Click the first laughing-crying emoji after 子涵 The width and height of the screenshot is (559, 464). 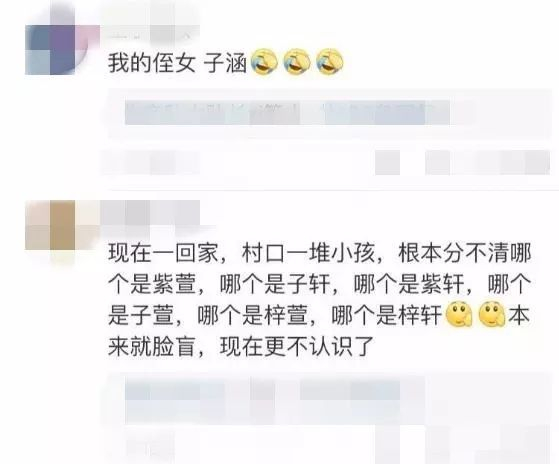[x=264, y=62]
